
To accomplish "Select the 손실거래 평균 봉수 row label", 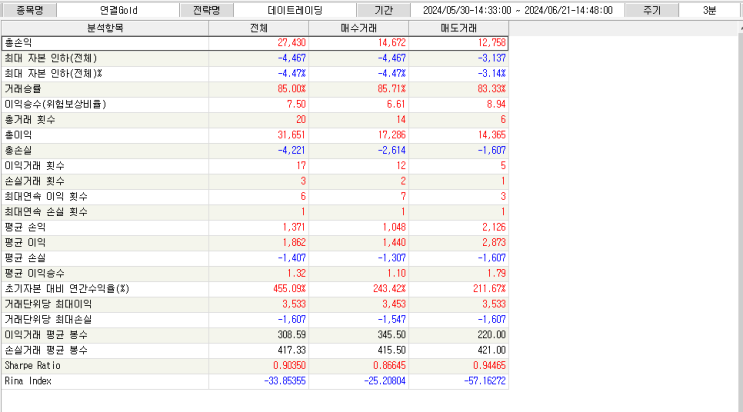I will pos(46,350).
